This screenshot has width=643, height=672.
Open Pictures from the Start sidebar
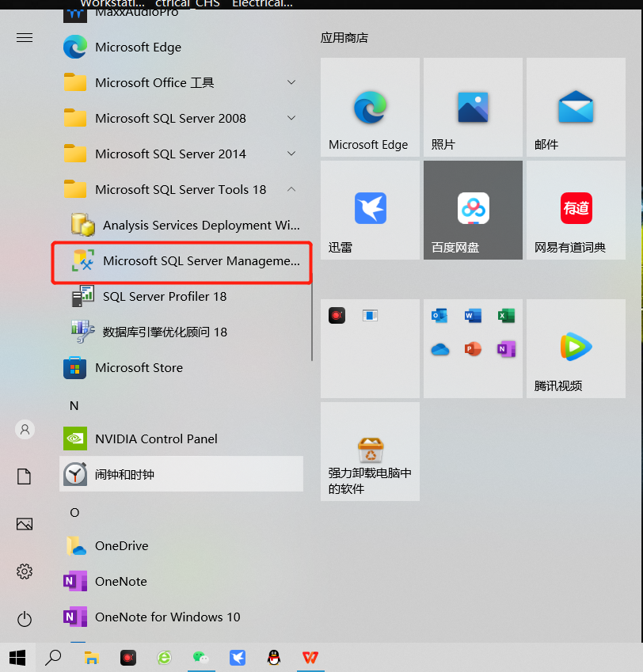pyautogui.click(x=25, y=524)
